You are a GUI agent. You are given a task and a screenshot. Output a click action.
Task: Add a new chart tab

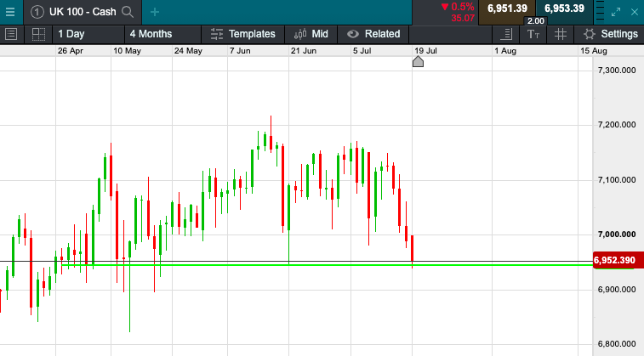click(x=154, y=12)
